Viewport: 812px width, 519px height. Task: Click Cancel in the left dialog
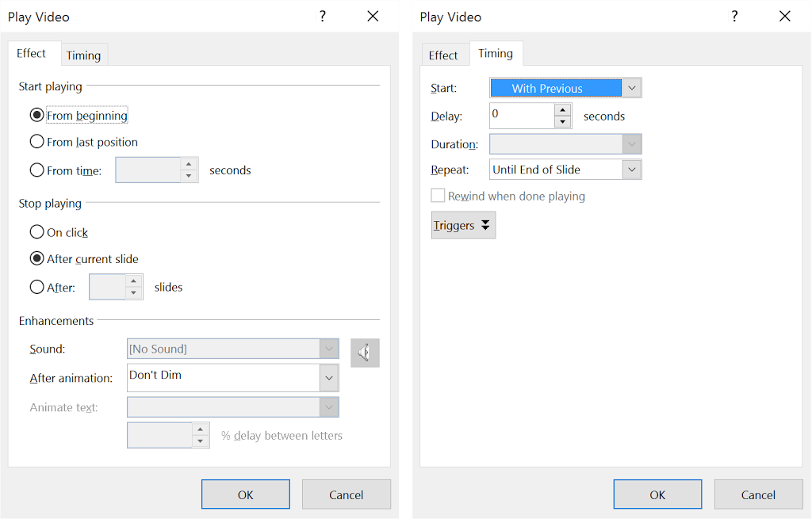[x=347, y=494]
